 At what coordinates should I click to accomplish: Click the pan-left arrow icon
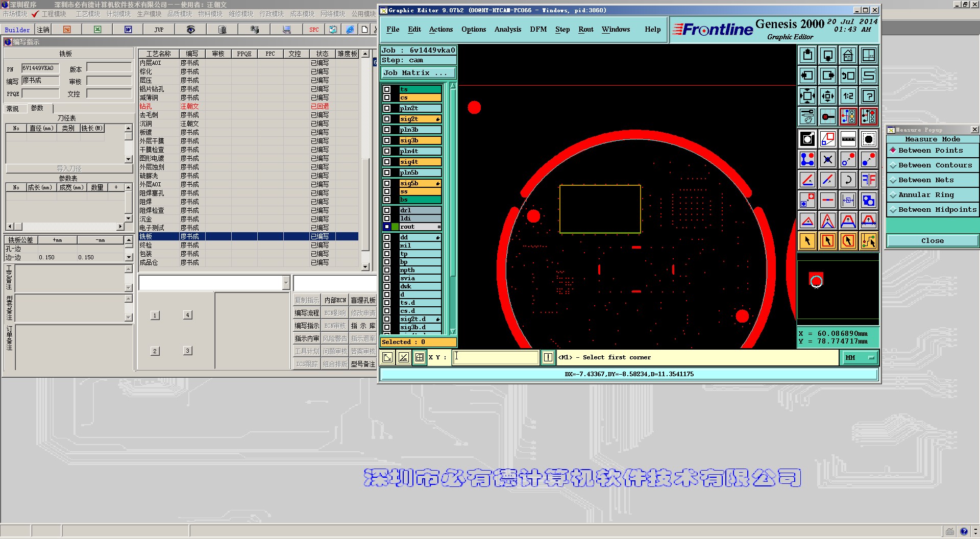(807, 76)
